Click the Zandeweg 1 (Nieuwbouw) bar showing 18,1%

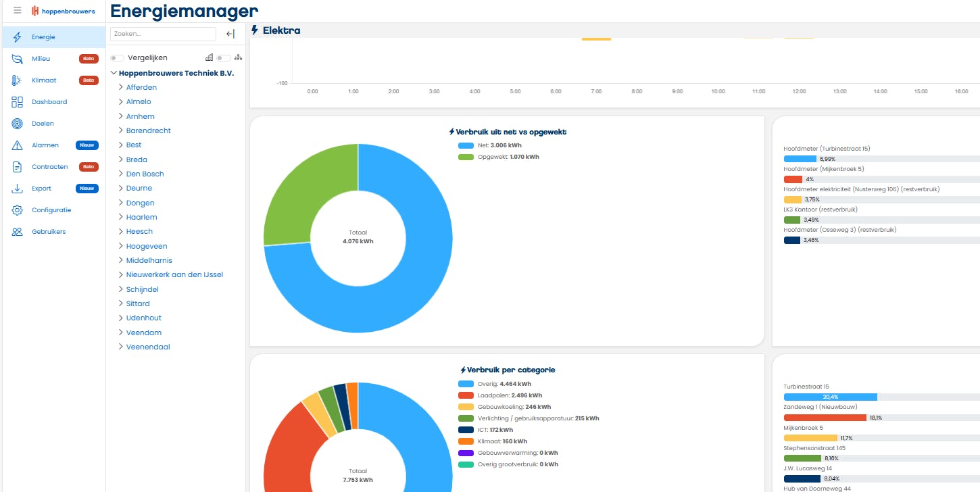[x=826, y=418]
